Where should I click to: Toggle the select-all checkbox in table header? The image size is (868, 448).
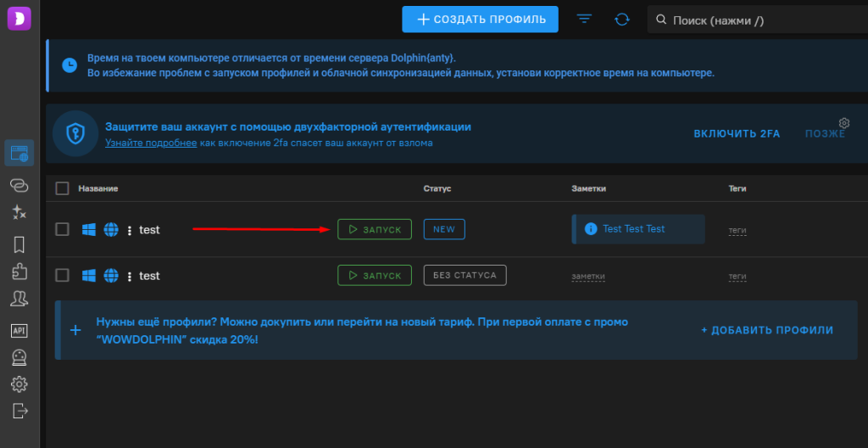(62, 188)
